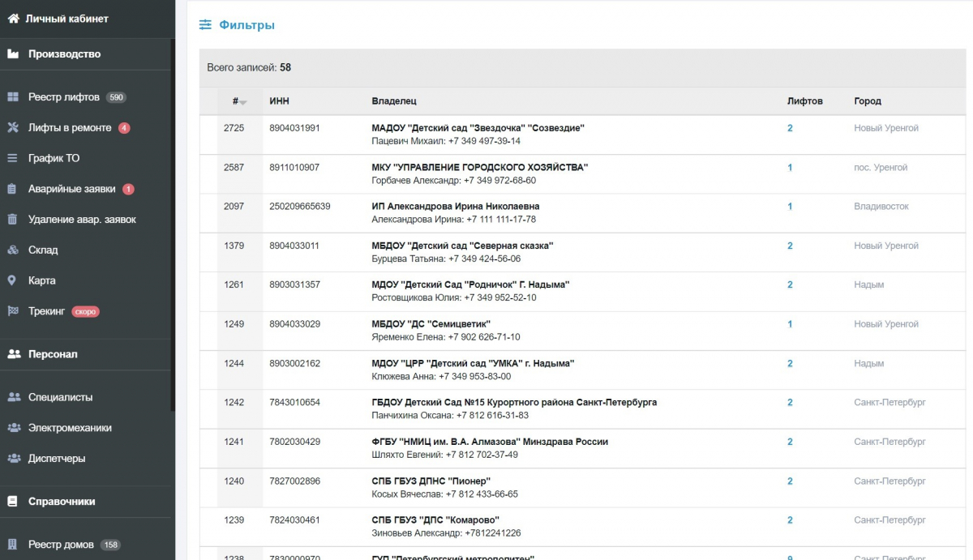Click the list icon for График ТО

pos(13,158)
